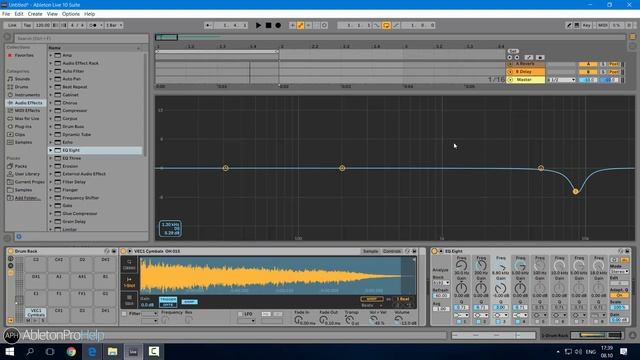Toggle the Automation Arm button
This screenshot has width=640, height=360.
tap(300, 25)
